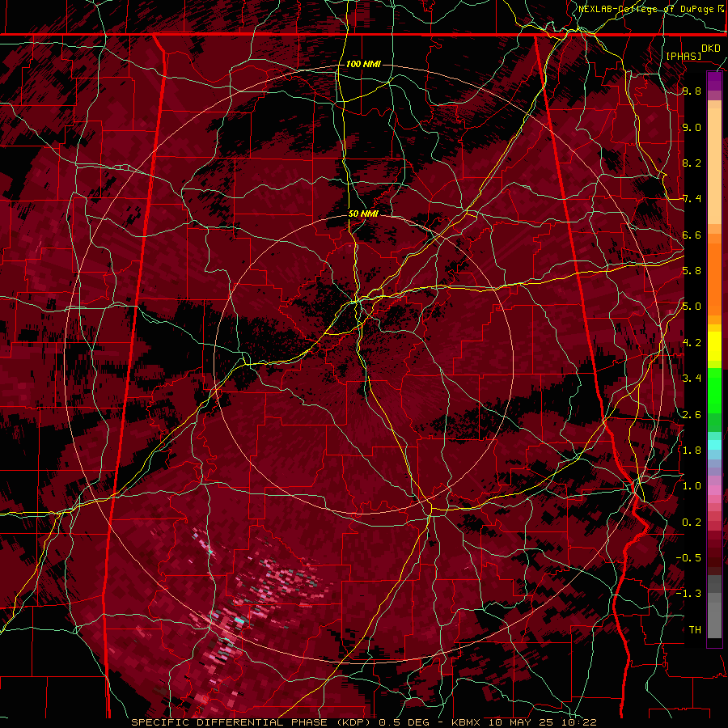The image size is (728, 728).
Task: Pick the peach segment of the color bar
Action: 714,163
